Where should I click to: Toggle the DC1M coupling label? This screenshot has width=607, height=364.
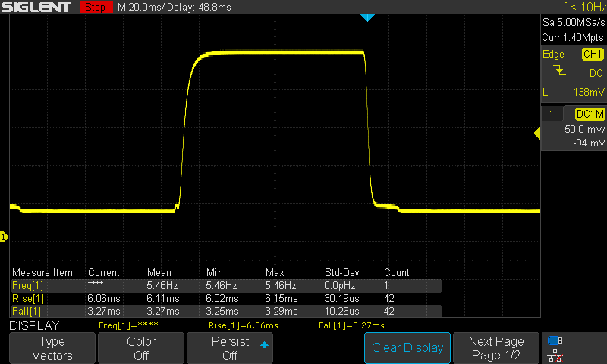pyautogui.click(x=589, y=114)
